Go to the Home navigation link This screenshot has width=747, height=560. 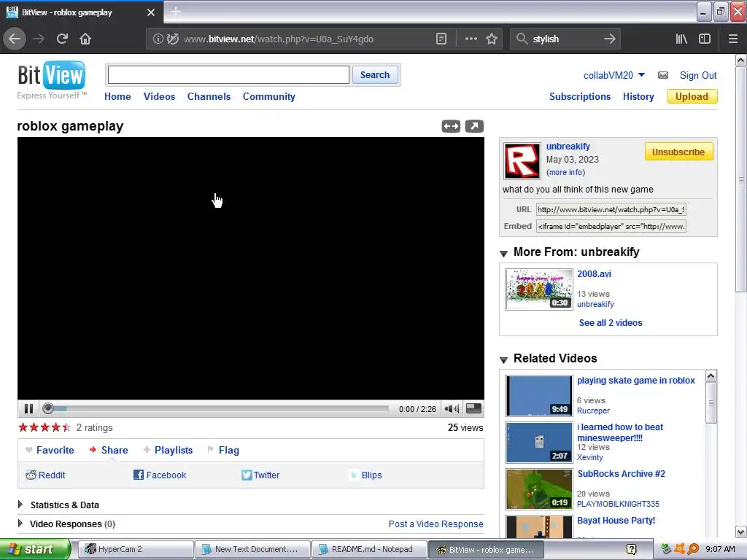point(117,96)
